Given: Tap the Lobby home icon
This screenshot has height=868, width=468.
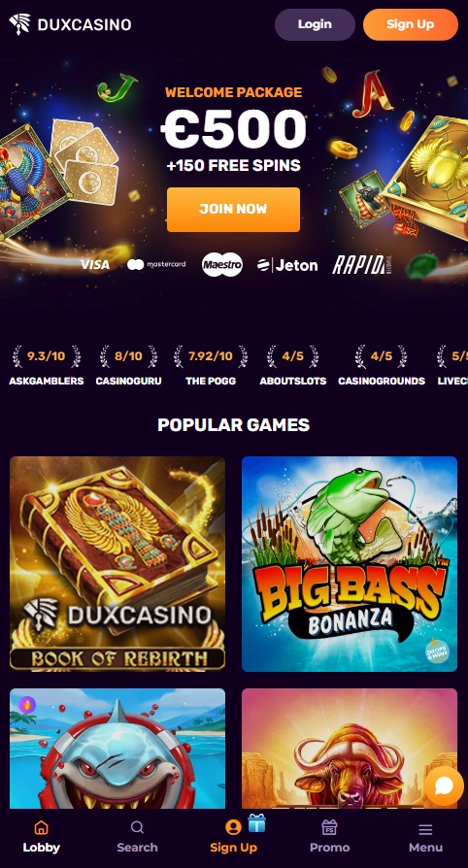Looking at the screenshot, I should coord(41,827).
